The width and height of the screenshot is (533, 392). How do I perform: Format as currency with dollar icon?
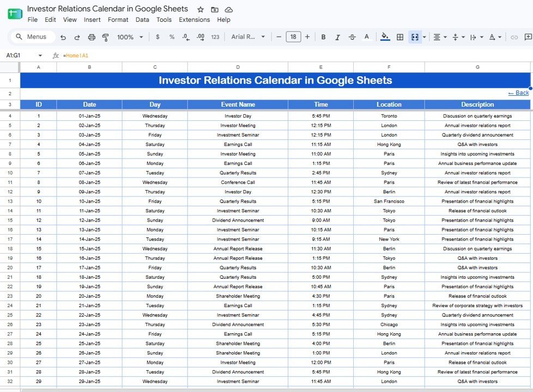pyautogui.click(x=158, y=36)
